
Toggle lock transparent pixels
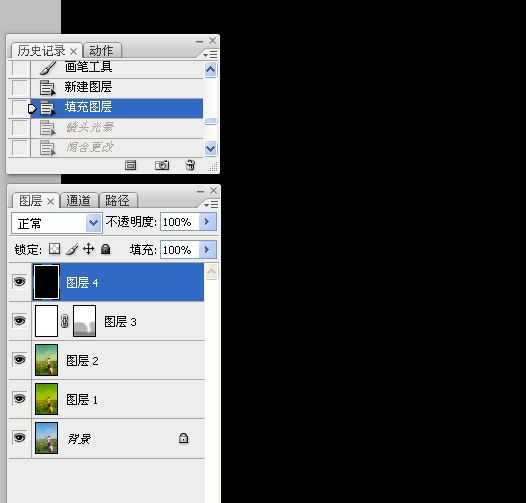(54, 249)
